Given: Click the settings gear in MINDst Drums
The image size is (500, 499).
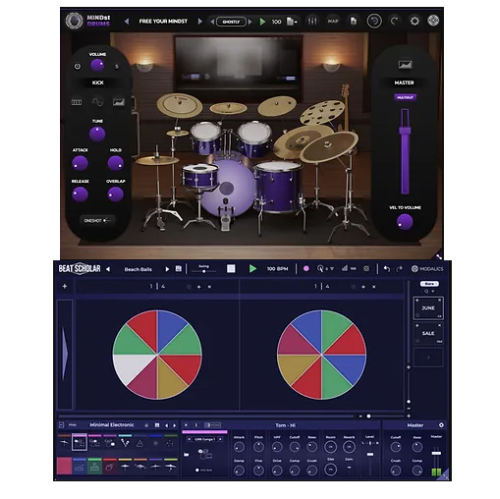Looking at the screenshot, I should pos(414,21).
